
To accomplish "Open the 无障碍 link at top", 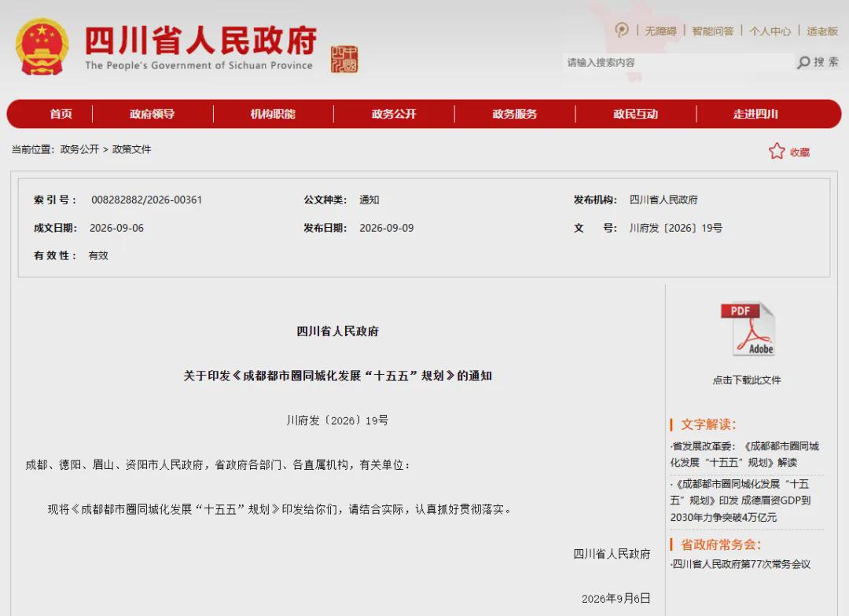I will (660, 31).
